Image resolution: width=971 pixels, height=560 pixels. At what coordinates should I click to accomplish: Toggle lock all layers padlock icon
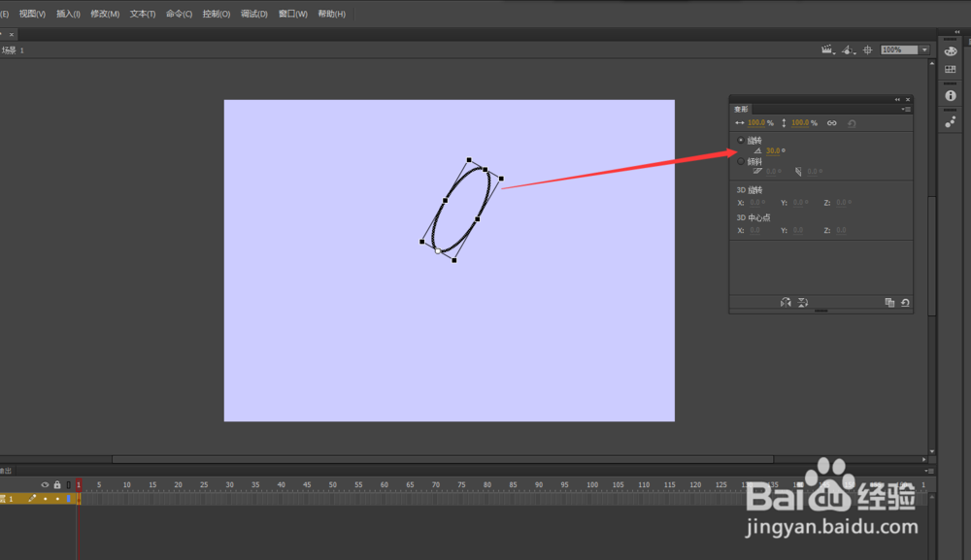(57, 485)
